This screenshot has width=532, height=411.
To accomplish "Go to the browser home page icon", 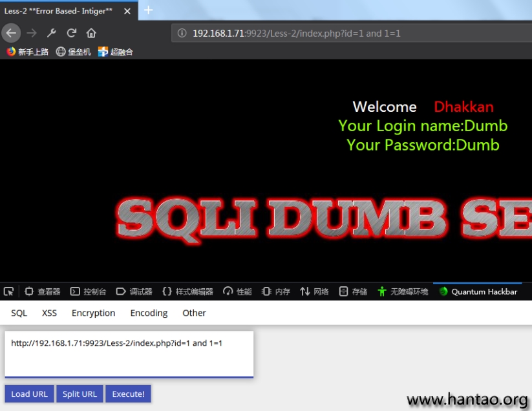I will click(91, 33).
